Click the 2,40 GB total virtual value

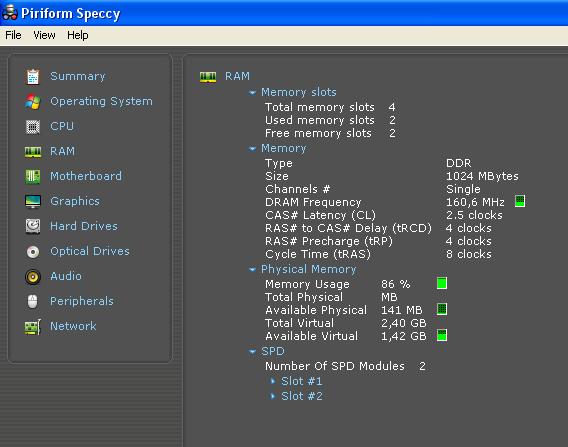tap(404, 323)
